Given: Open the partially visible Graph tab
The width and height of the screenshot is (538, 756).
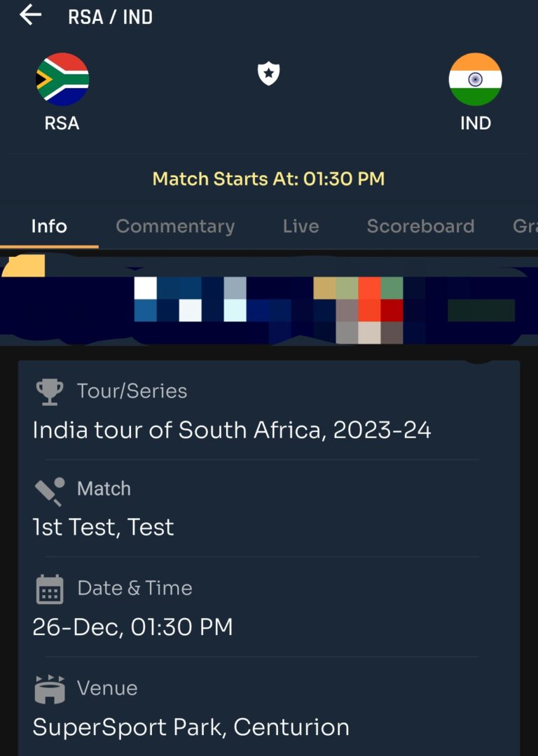Looking at the screenshot, I should pyautogui.click(x=525, y=226).
